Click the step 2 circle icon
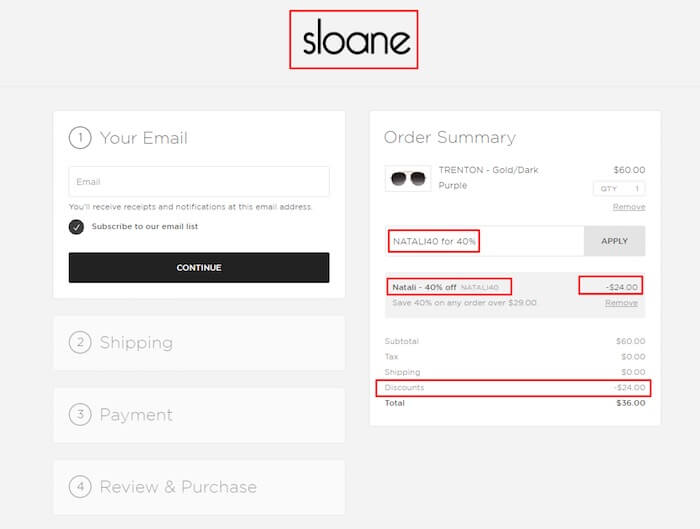Screen dimensions: 700x529 click(80, 342)
